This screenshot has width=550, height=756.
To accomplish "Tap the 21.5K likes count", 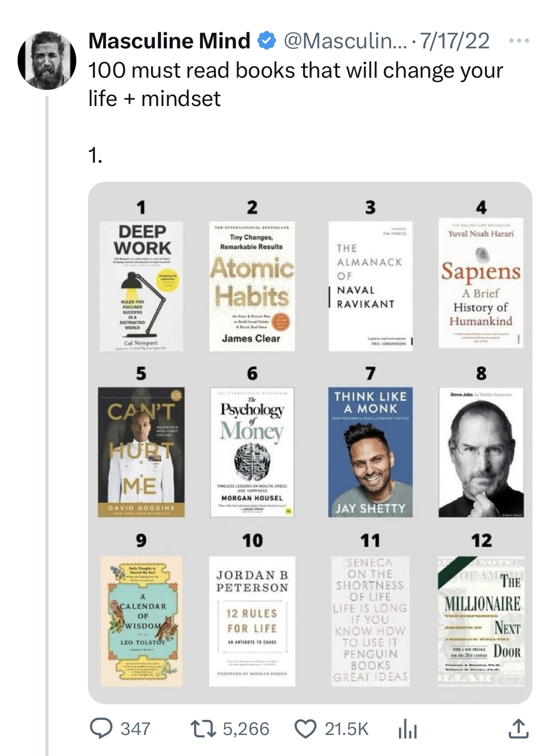I will (347, 729).
